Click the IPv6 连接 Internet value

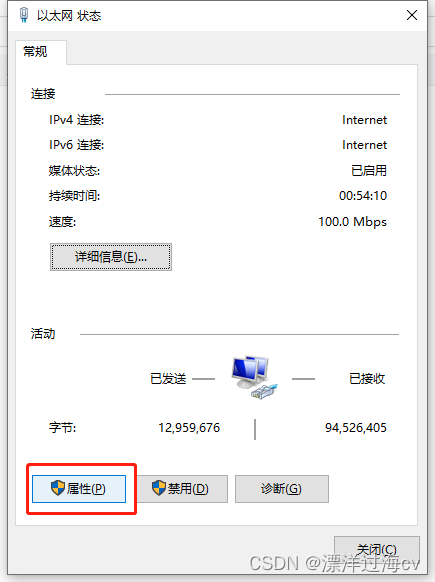coord(364,145)
